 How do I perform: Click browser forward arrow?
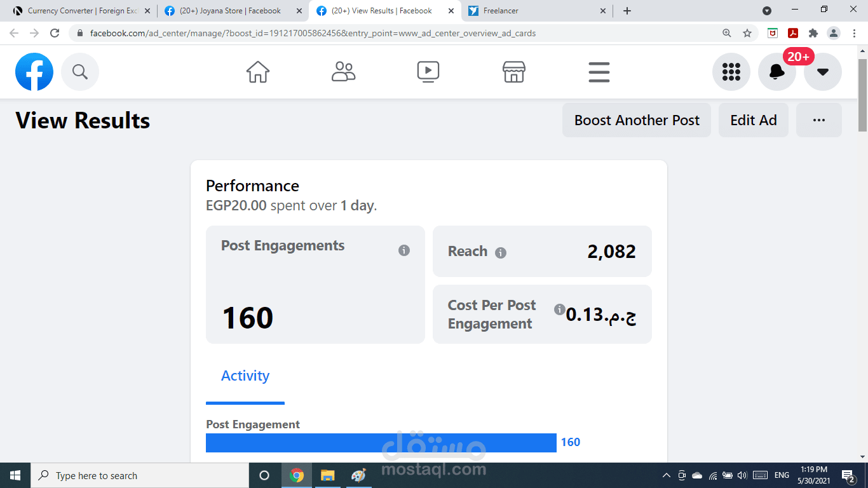point(34,33)
